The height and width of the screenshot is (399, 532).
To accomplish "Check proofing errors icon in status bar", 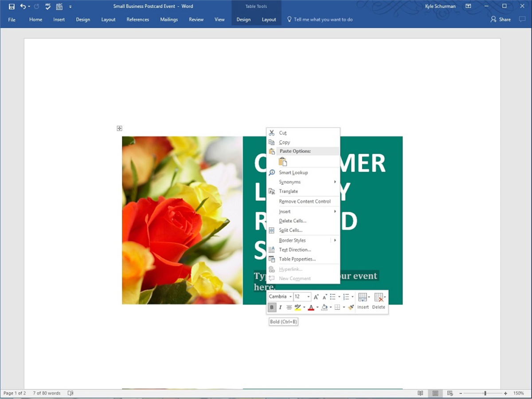I will point(70,393).
